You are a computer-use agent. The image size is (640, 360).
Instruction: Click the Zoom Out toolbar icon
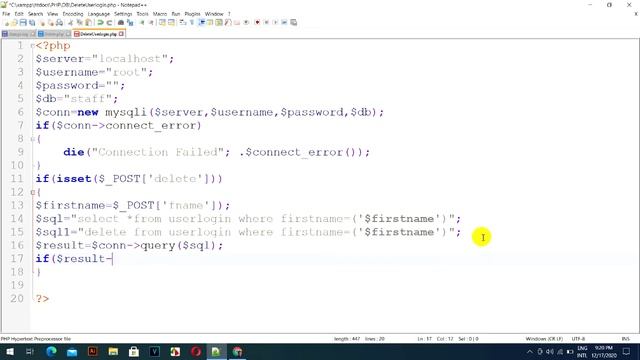coord(151,22)
